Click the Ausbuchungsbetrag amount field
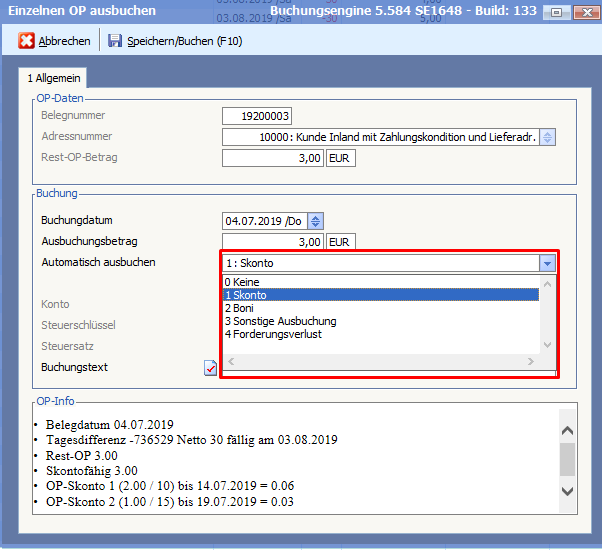 (273, 242)
